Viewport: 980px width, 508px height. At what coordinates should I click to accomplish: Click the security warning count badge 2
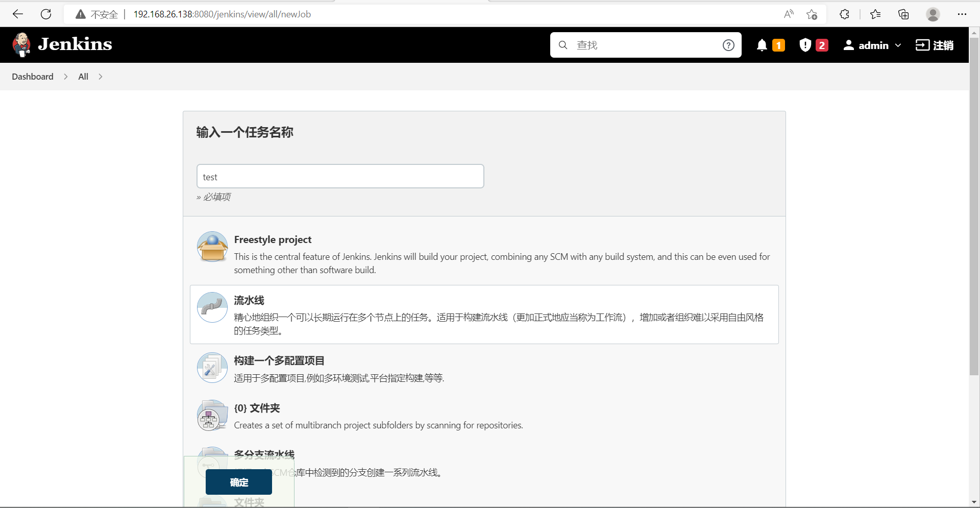tap(822, 45)
